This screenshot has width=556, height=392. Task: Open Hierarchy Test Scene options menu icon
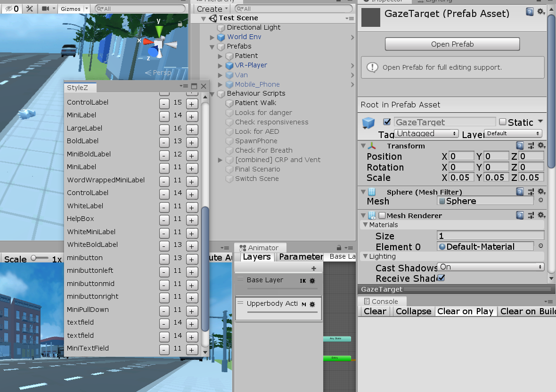click(x=350, y=18)
